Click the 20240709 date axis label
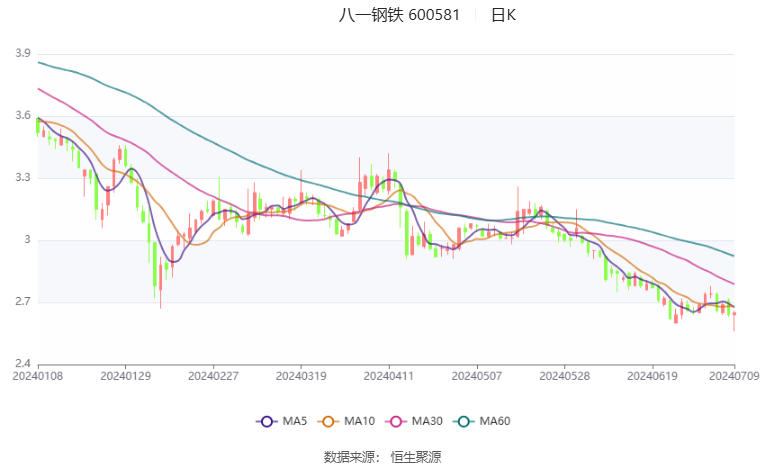765x465 pixels. [x=734, y=376]
